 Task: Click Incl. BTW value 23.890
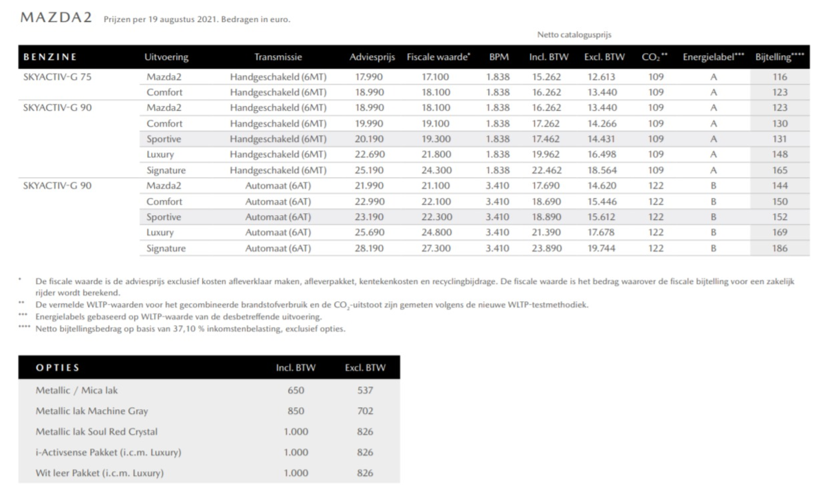click(x=547, y=248)
